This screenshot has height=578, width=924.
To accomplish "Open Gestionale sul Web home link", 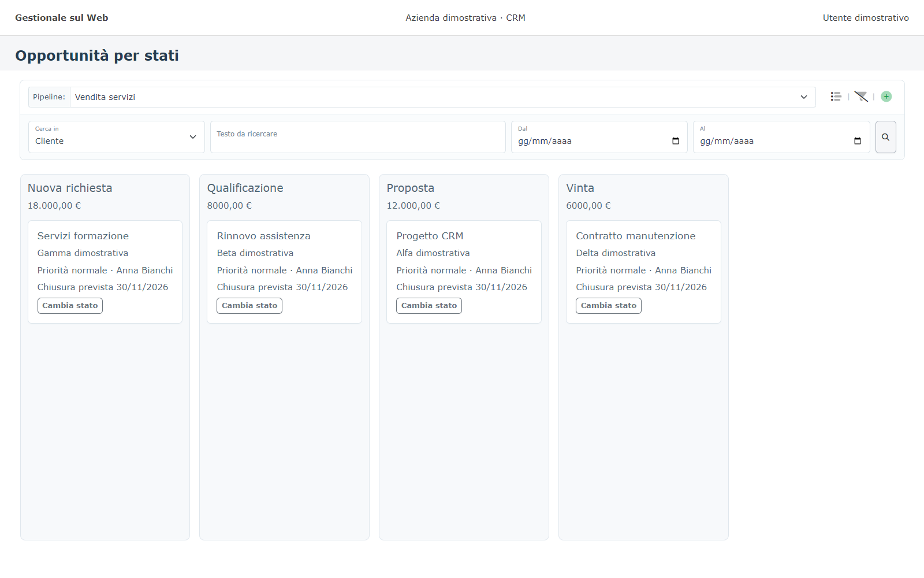I will point(62,18).
